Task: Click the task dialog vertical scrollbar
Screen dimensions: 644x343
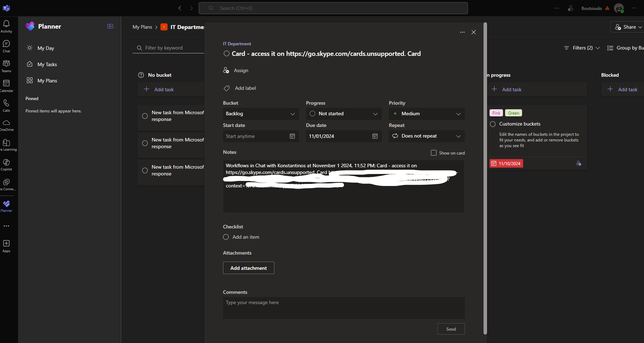Action: coord(485,179)
